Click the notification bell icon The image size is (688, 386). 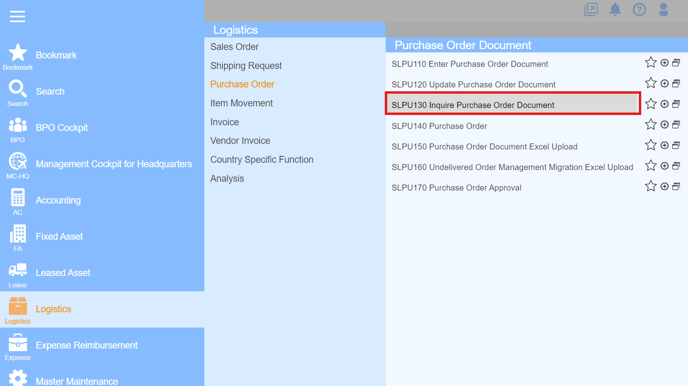click(615, 9)
